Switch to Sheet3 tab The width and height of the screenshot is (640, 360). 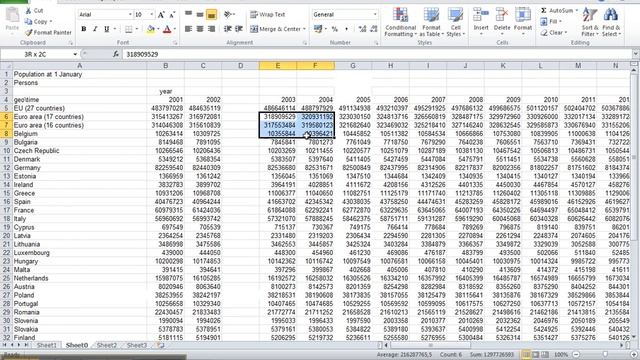pos(136,345)
